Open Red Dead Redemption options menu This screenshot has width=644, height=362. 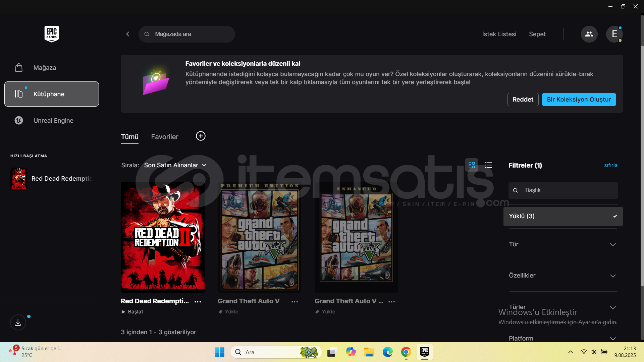tap(198, 302)
